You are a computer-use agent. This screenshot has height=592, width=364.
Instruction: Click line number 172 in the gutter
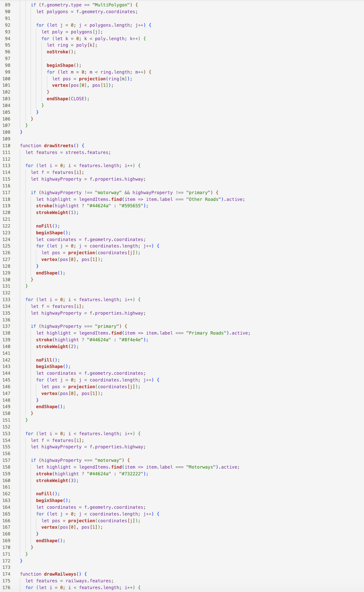(7, 561)
